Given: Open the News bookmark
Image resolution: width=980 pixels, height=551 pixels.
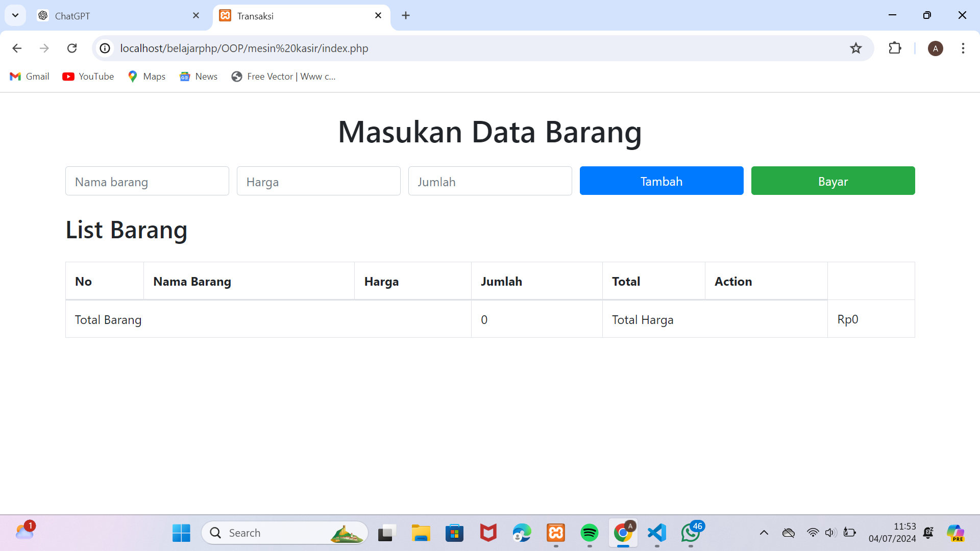Looking at the screenshot, I should pyautogui.click(x=199, y=76).
